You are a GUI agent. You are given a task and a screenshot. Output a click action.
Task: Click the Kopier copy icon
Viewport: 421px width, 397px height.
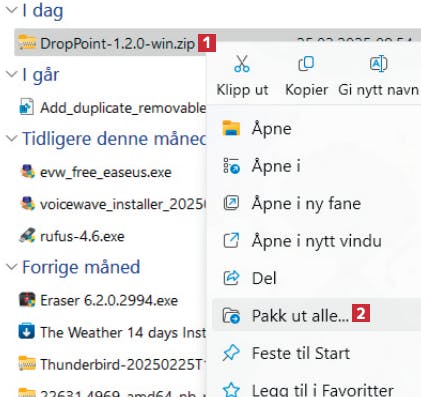pos(306,64)
